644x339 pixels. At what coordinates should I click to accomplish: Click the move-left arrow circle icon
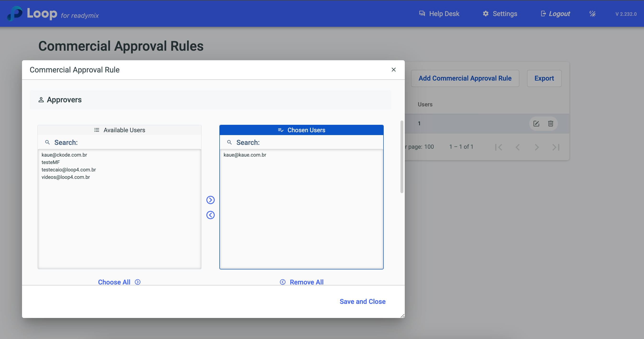210,215
